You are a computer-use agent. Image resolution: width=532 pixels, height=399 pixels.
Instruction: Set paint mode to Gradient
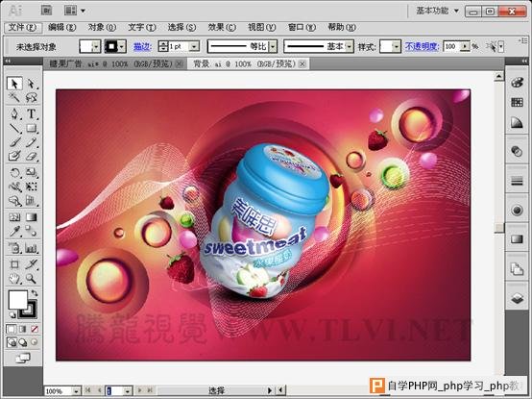click(23, 329)
